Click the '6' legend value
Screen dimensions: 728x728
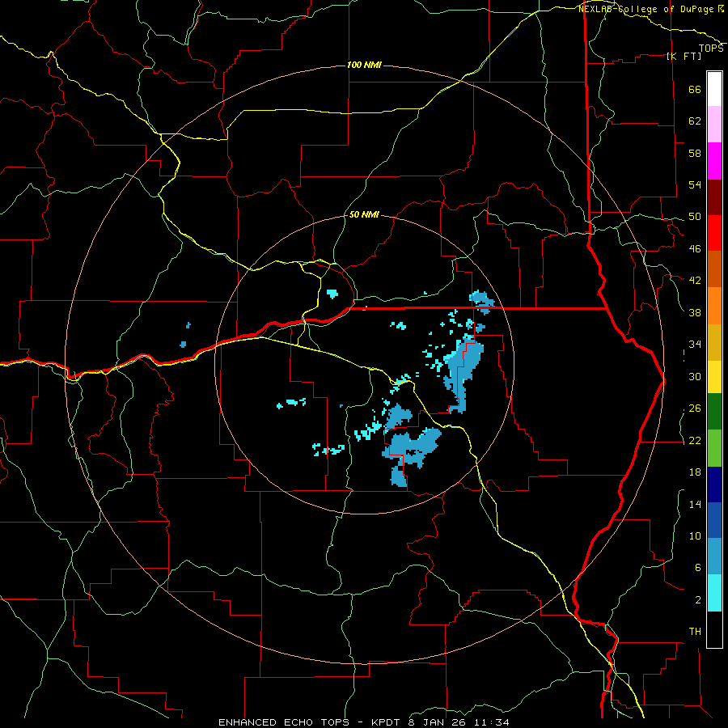point(698,567)
